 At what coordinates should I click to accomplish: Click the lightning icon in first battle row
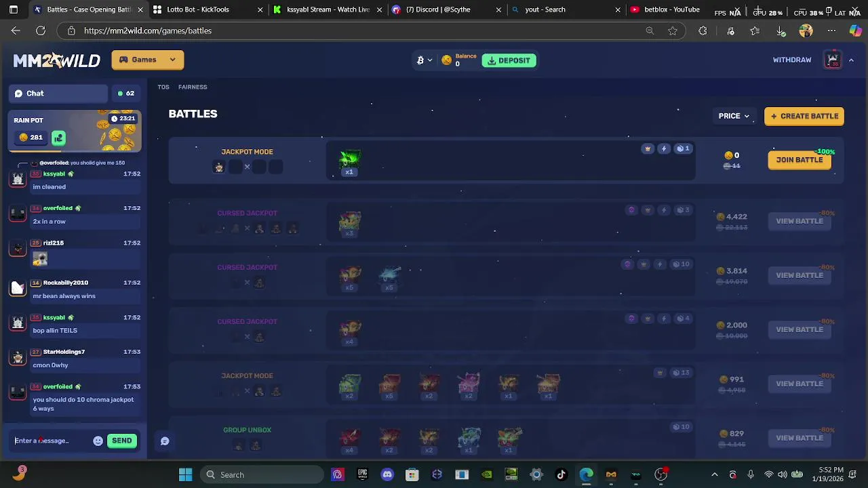click(664, 148)
